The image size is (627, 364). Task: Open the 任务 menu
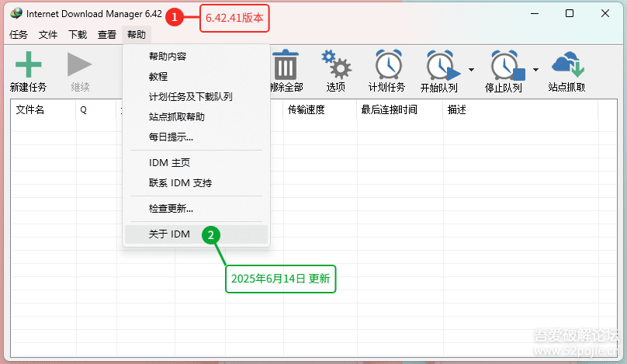tap(19, 35)
